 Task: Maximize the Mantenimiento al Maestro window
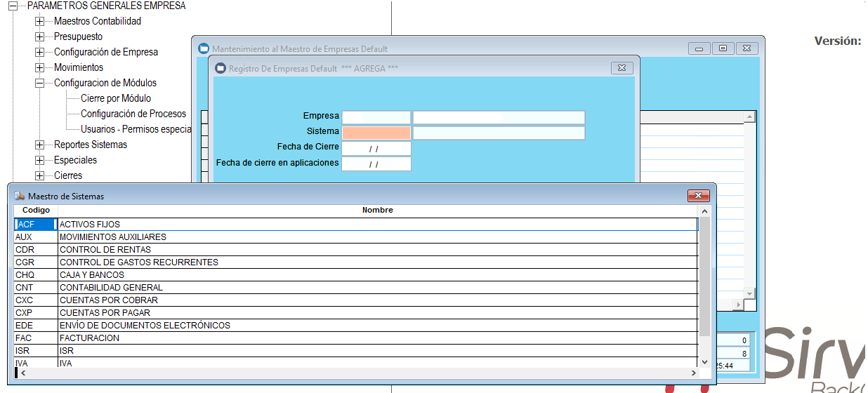pos(723,48)
